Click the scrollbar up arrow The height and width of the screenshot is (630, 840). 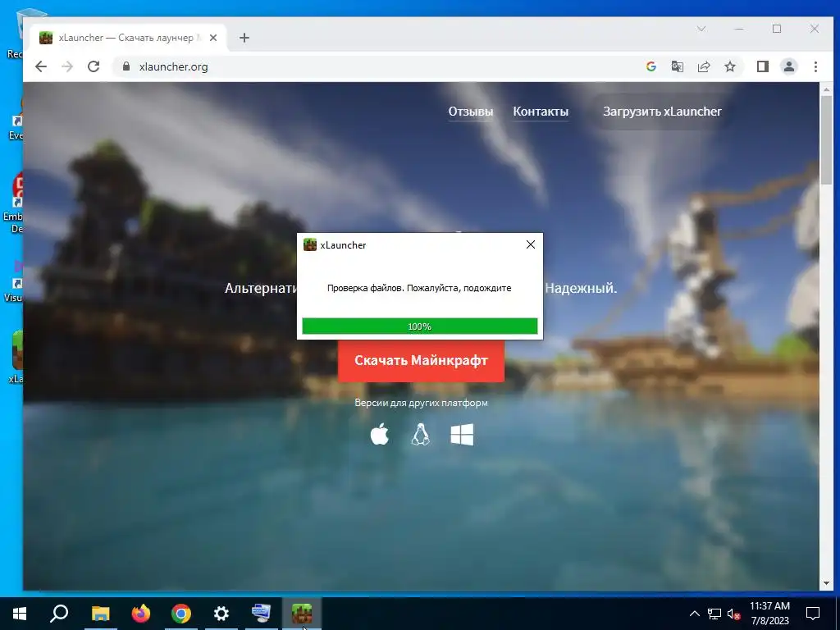tap(826, 89)
